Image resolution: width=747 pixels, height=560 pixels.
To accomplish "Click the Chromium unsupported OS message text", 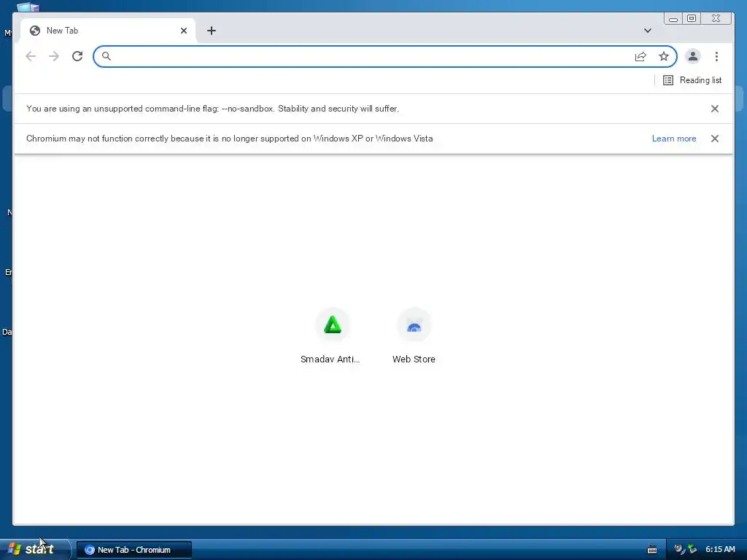I will [x=230, y=139].
